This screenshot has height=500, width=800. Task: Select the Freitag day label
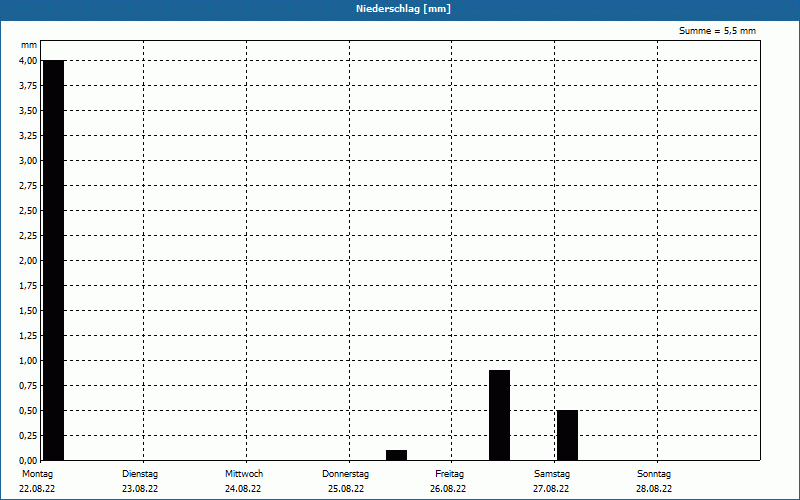coord(449,474)
